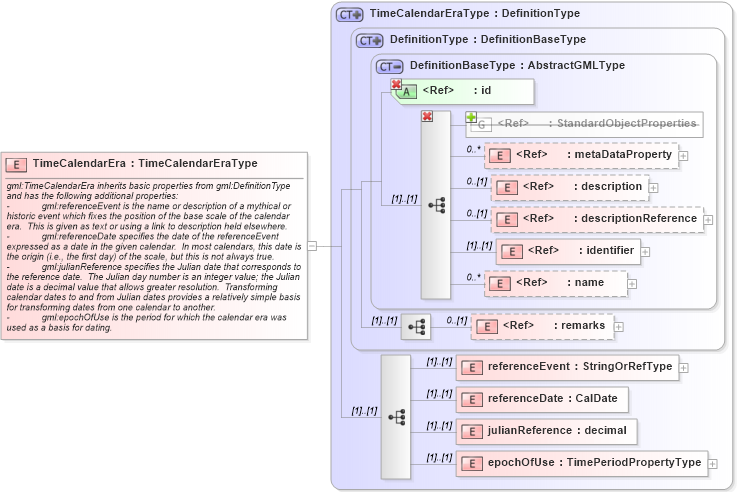Image resolution: width=737 pixels, height=492 pixels.
Task: Click the E icon of referenceEvent
Action: 471,368
